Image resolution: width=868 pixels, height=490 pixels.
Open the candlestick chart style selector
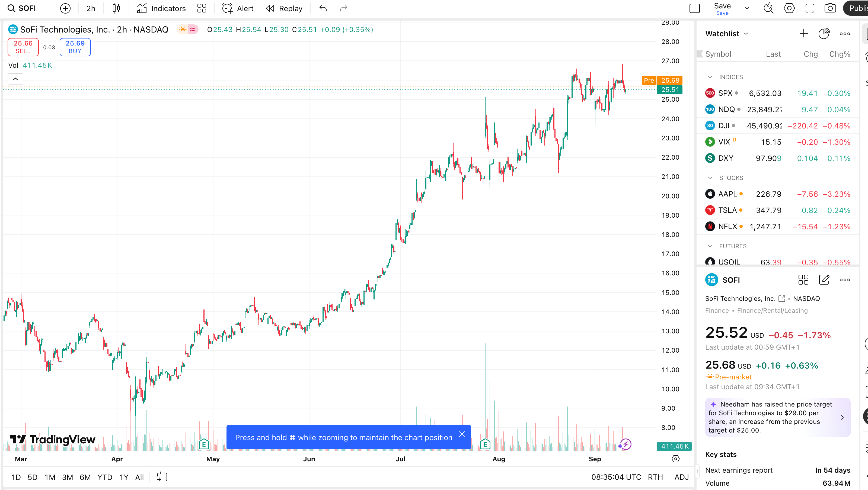click(x=116, y=8)
